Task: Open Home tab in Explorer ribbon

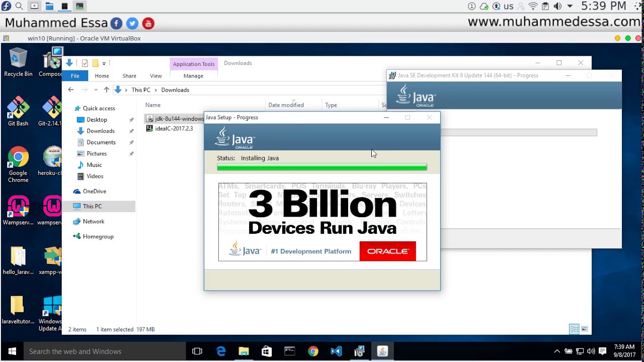Action: tap(102, 76)
